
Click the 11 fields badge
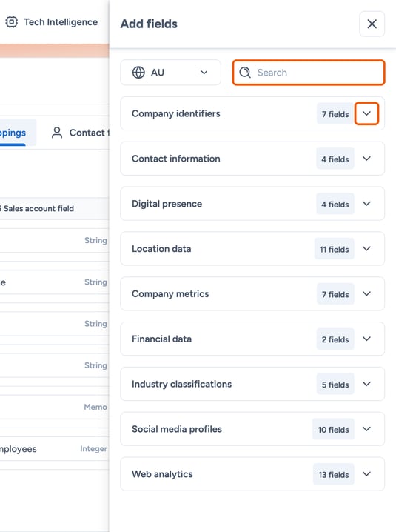coord(335,249)
